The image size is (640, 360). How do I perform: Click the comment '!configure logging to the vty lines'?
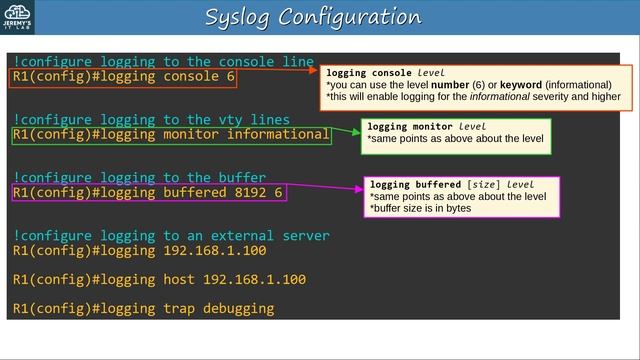[151, 119]
